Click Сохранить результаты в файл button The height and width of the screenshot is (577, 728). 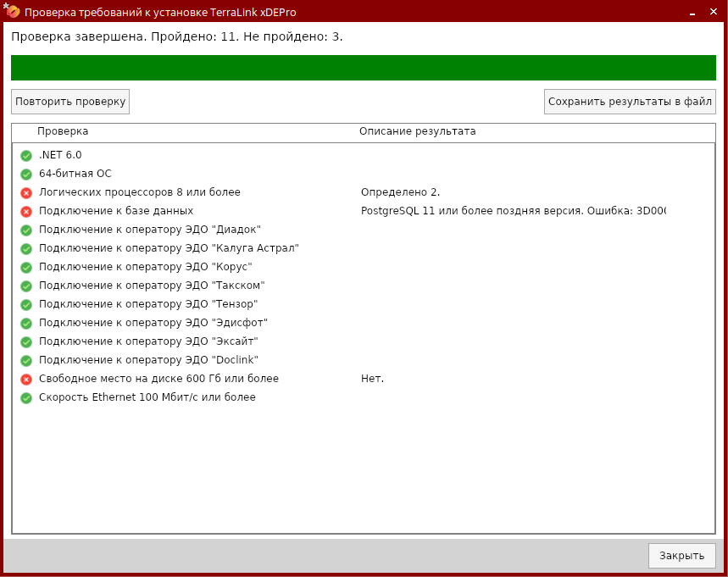(630, 102)
